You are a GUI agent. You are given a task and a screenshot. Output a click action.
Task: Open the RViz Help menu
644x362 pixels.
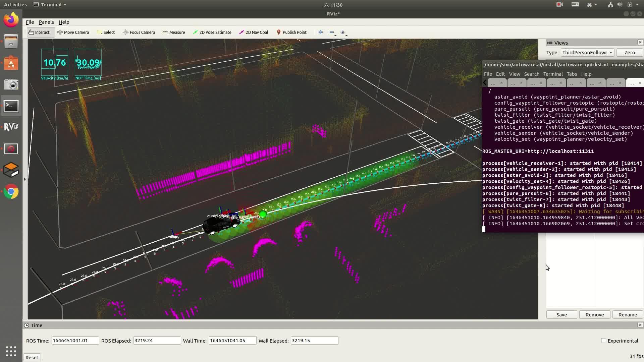[64, 22]
